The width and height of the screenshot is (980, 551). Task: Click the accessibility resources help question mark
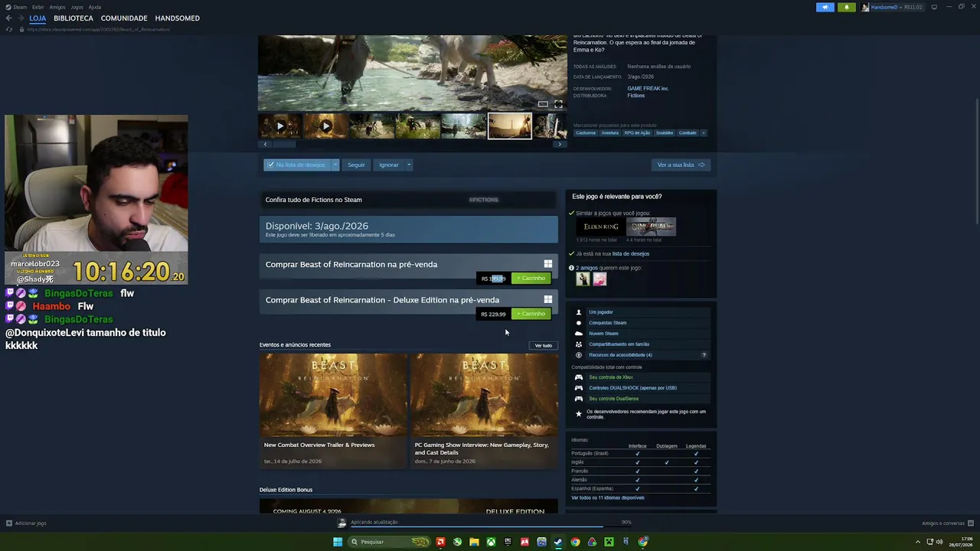click(x=704, y=355)
